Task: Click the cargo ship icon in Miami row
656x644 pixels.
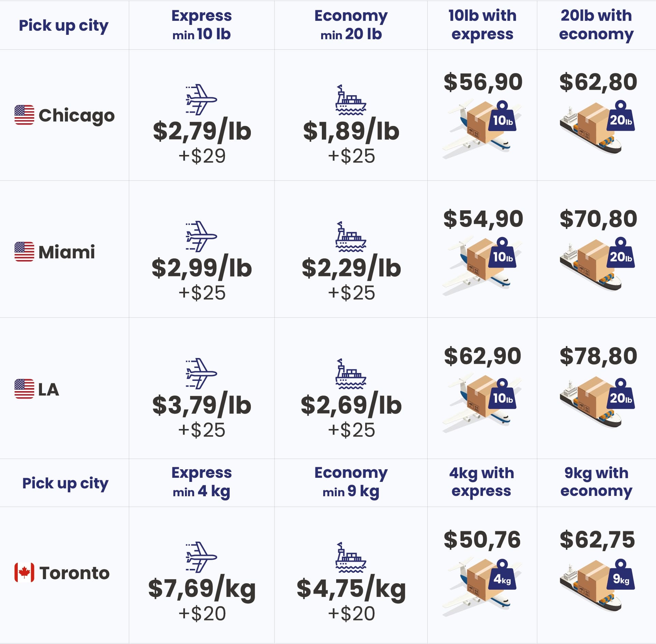Action: 351,237
